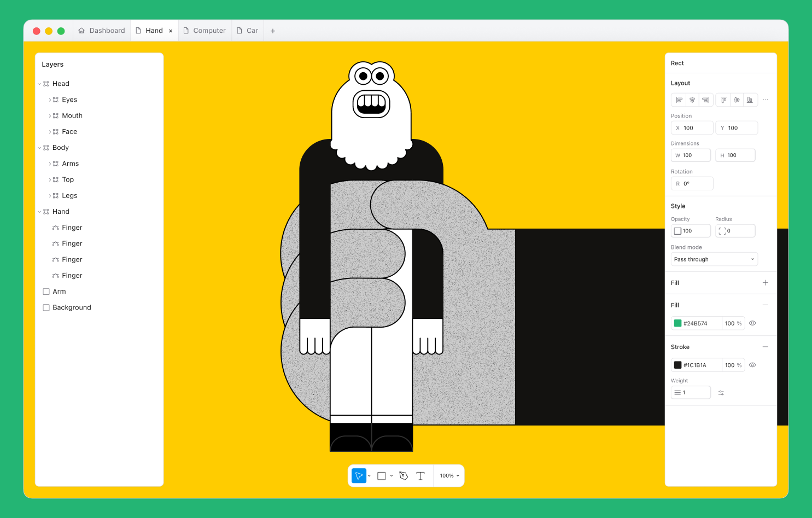Align vertical centers in Layout
The width and height of the screenshot is (812, 518).
coord(737,100)
